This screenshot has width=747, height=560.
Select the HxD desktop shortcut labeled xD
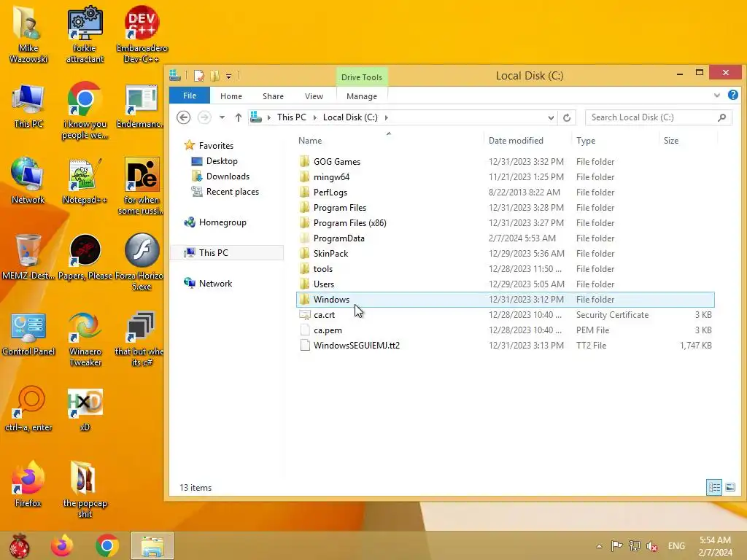85,408
